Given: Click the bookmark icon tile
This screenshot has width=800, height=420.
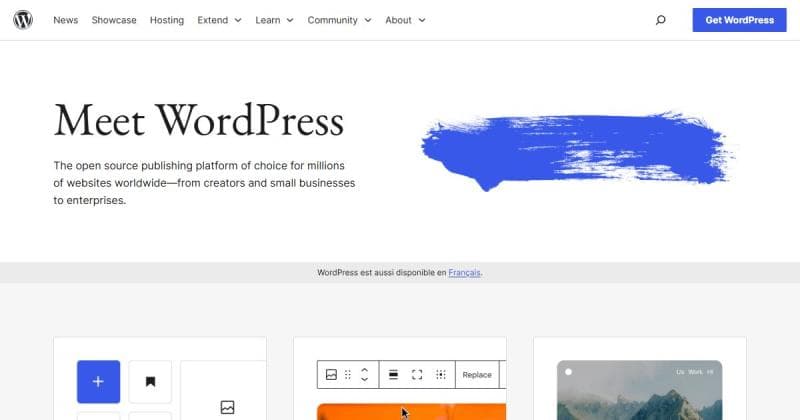Looking at the screenshot, I should 150,382.
